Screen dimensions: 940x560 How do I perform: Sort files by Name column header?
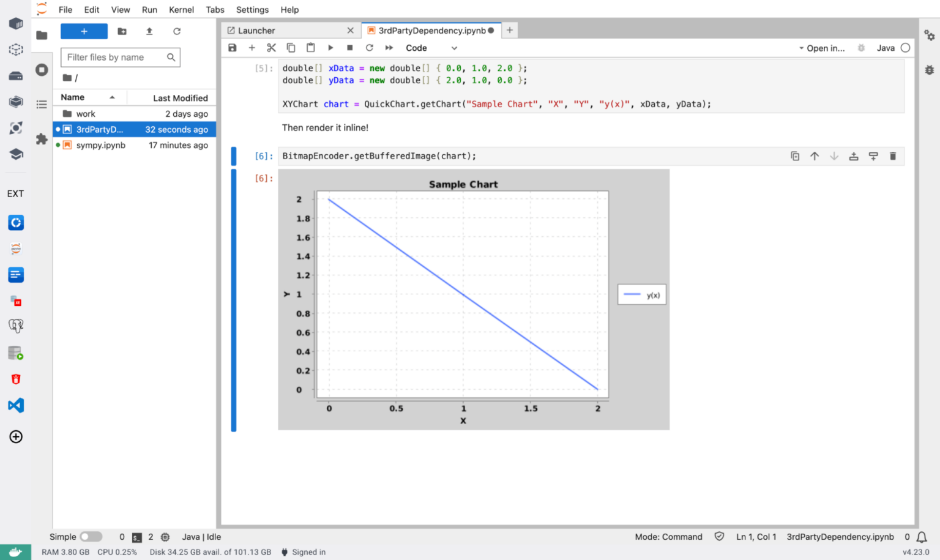coord(73,97)
